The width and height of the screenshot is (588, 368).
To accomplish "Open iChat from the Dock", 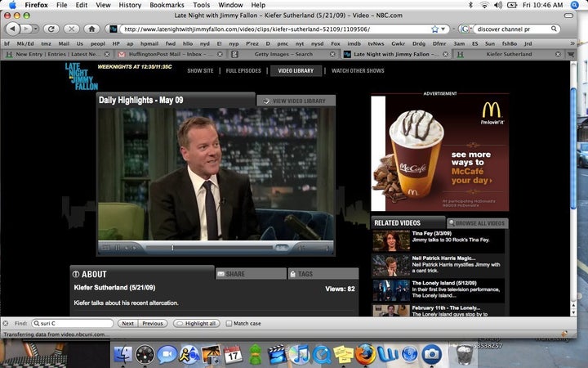I will (167, 354).
